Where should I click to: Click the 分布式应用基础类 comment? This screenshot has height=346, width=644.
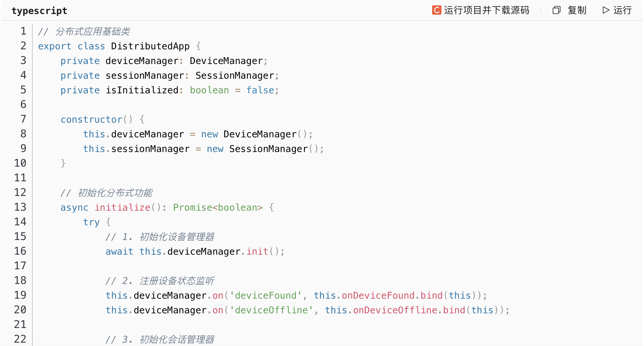coord(92,32)
